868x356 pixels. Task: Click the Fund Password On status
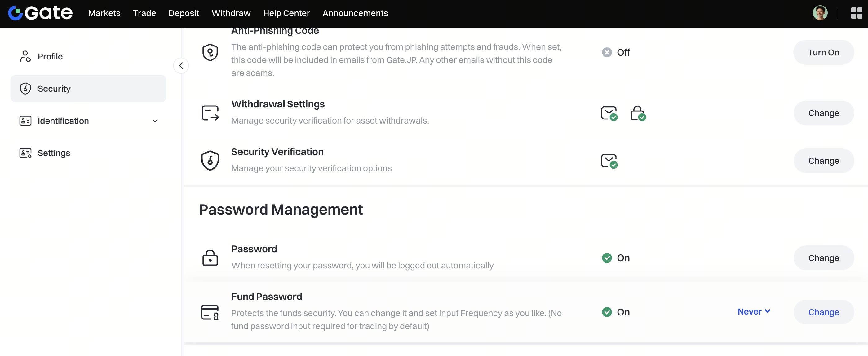click(x=616, y=312)
